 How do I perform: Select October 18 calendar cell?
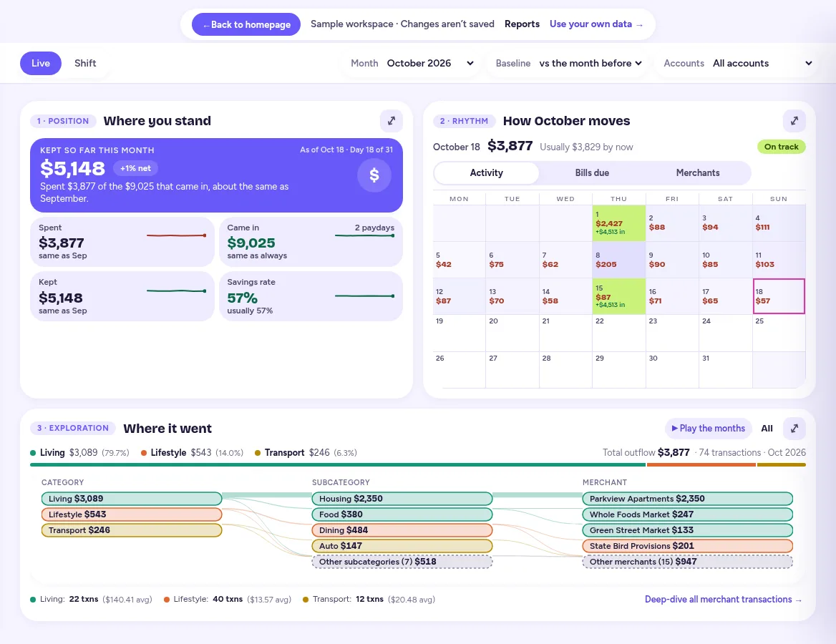[x=779, y=296]
